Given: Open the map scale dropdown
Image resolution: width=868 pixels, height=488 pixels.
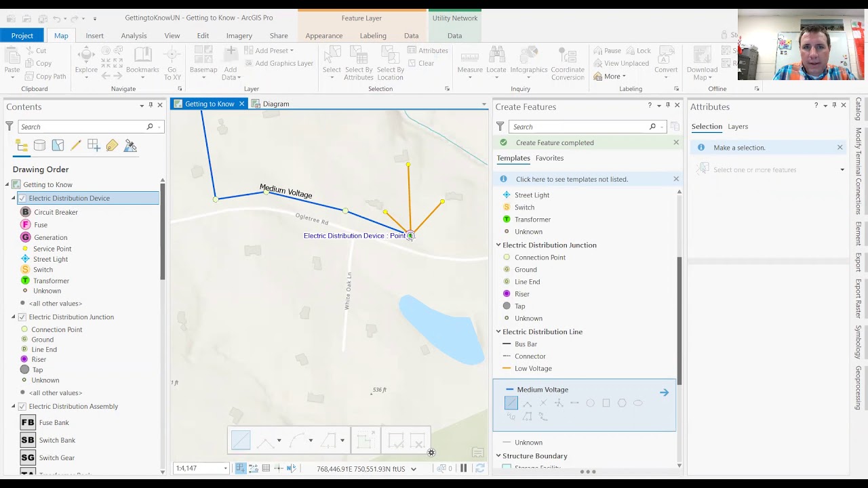Looking at the screenshot, I should (x=225, y=468).
